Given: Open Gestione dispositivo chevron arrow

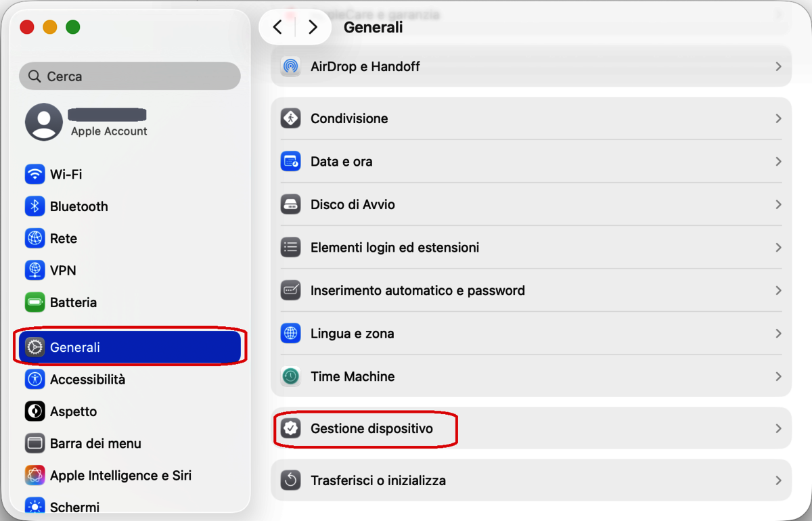Looking at the screenshot, I should click(x=778, y=428).
